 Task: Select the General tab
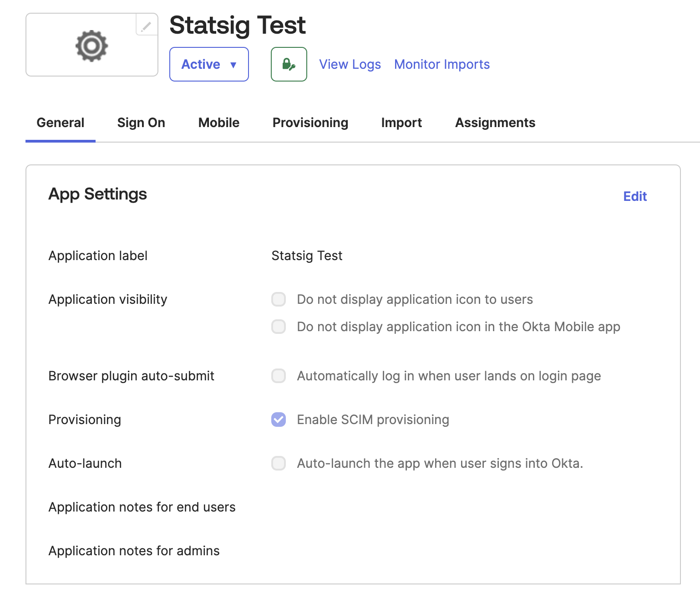(61, 123)
